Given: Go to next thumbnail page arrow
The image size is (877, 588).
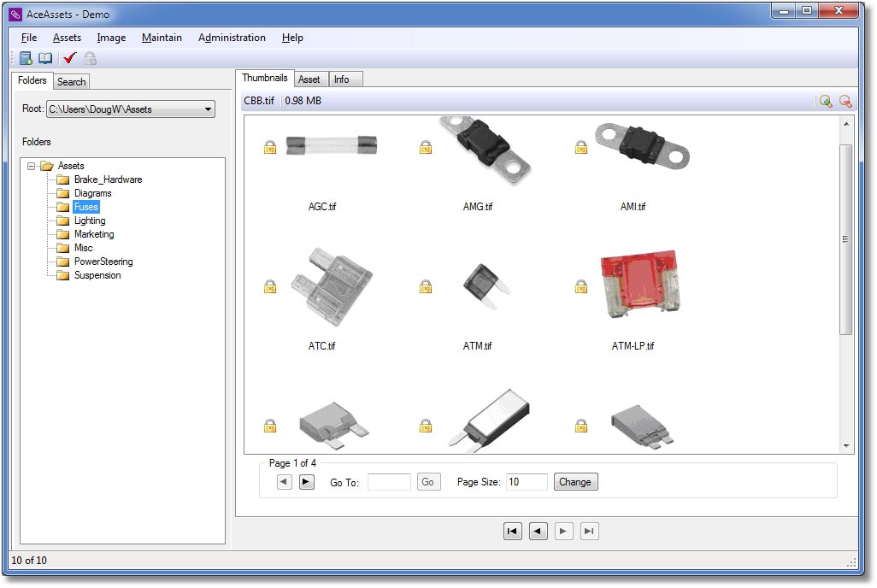Looking at the screenshot, I should point(307,482).
